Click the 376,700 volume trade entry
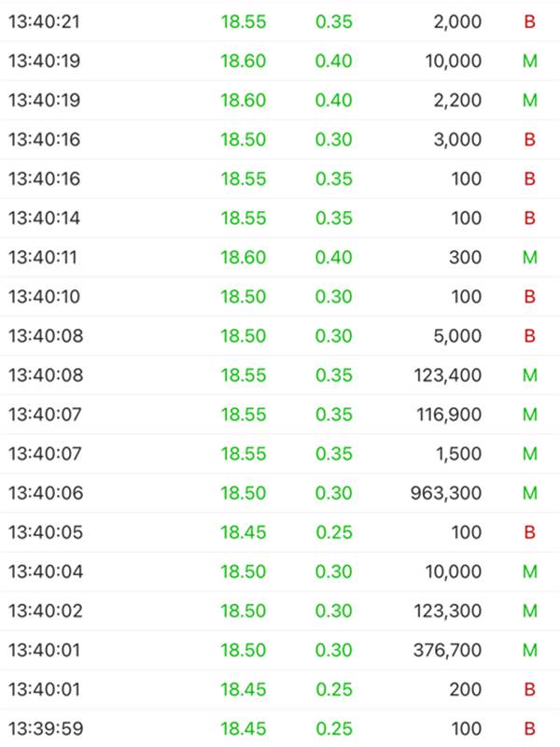This screenshot has height=747, width=560. (447, 649)
